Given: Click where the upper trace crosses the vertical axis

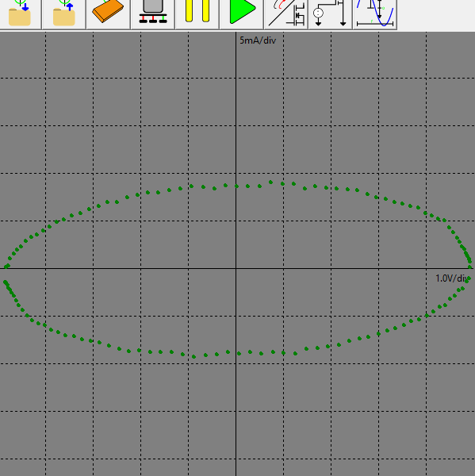Looking at the screenshot, I should (x=236, y=186).
